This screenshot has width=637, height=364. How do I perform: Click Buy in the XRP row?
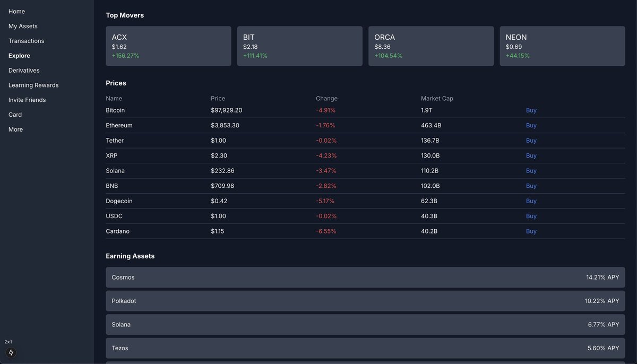(x=531, y=156)
